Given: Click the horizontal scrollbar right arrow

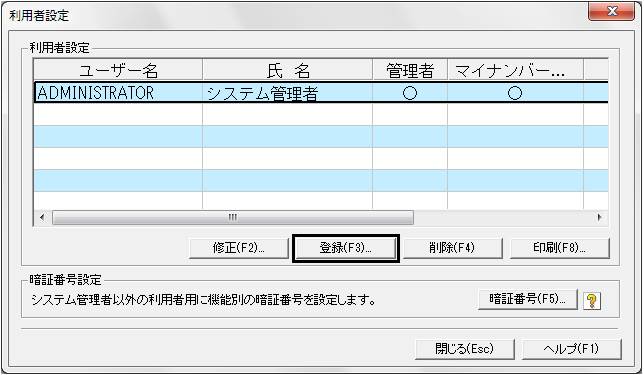Looking at the screenshot, I should pos(599,217).
